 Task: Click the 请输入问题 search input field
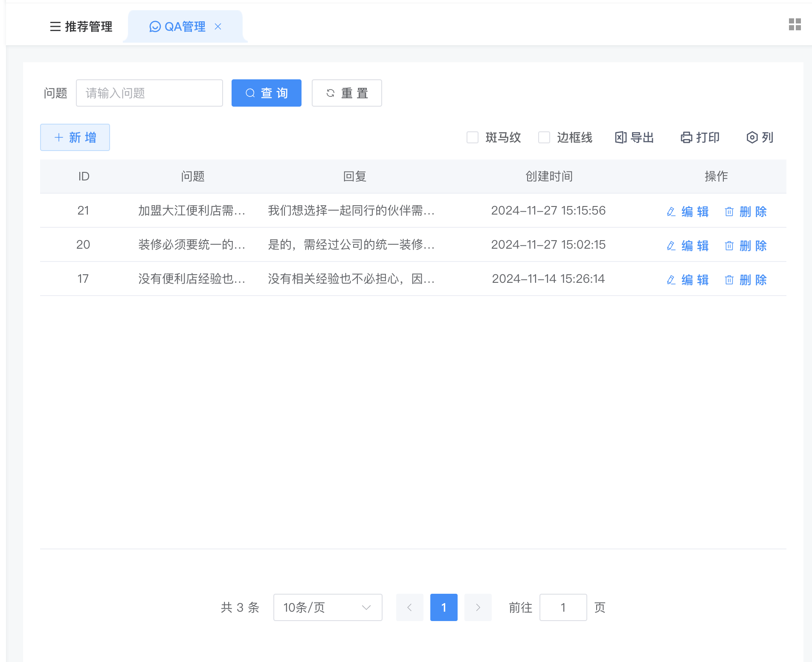149,93
